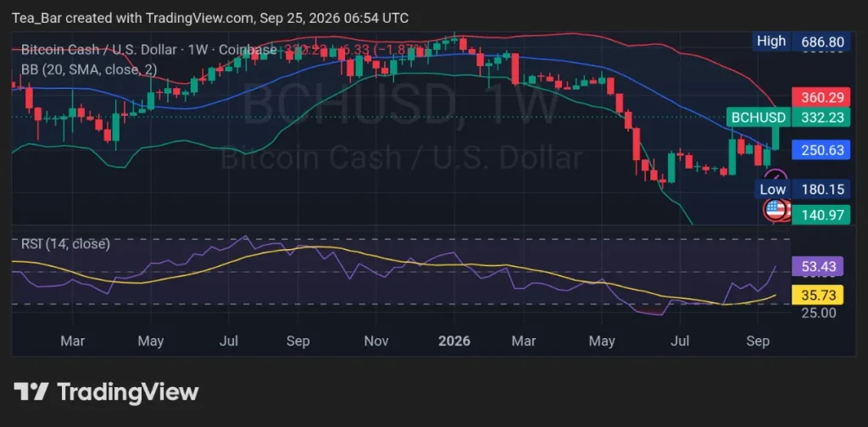868x427 pixels.
Task: Click the 180.15 low price value
Action: click(821, 189)
